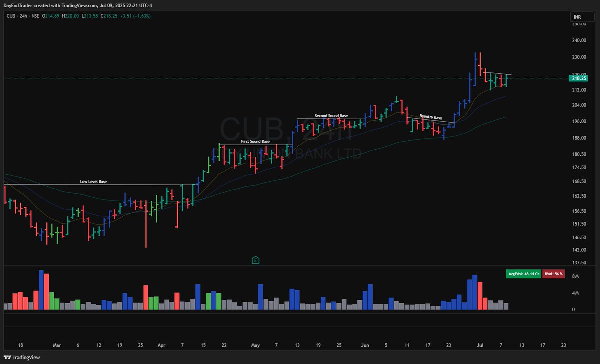Select the First Sound Base annotation

coord(256,141)
